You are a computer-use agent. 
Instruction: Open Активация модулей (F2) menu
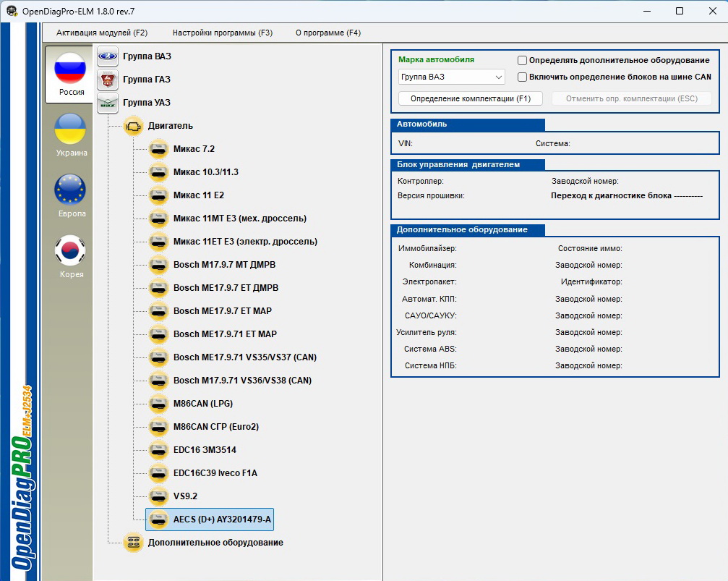[102, 33]
